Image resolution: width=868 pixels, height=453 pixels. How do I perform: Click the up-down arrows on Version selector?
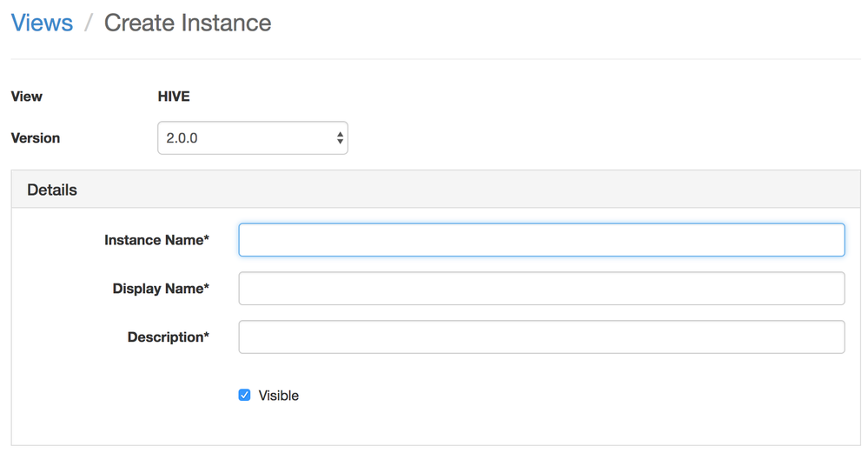(x=340, y=138)
